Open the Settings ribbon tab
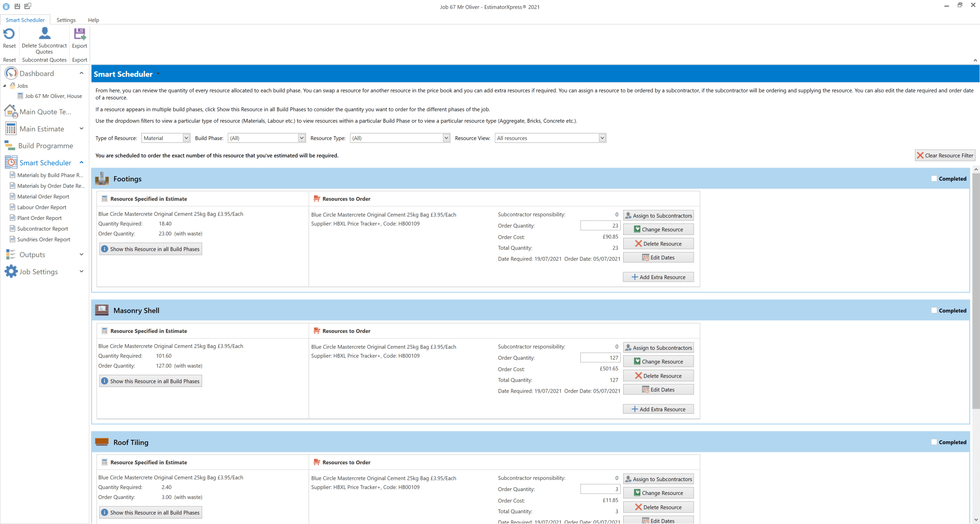980x524 pixels. coord(66,20)
